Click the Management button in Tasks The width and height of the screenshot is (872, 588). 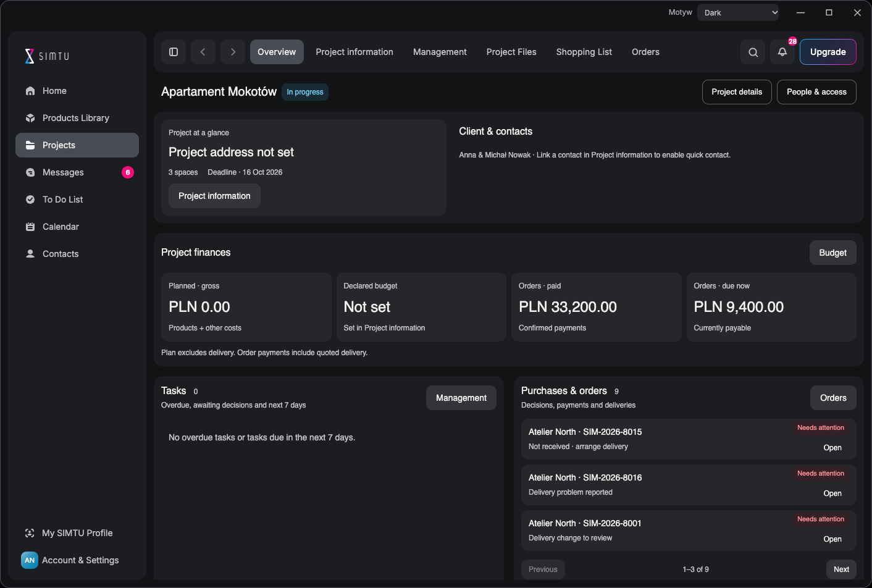pos(461,398)
